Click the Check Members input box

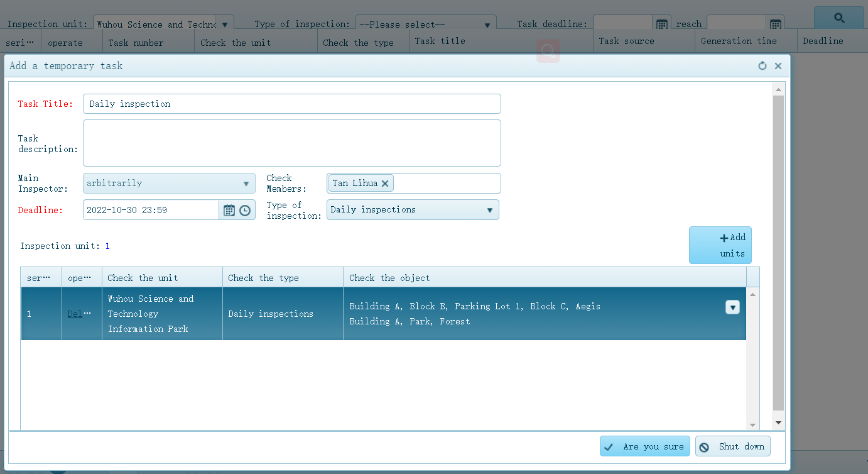pyautogui.click(x=414, y=184)
